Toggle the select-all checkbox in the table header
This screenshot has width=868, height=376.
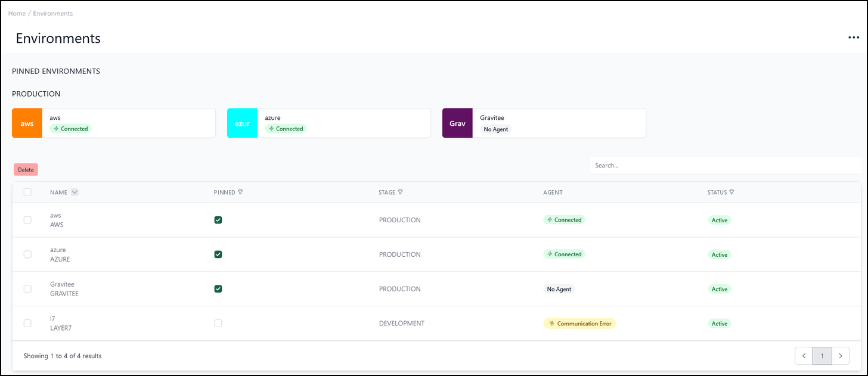(x=27, y=192)
